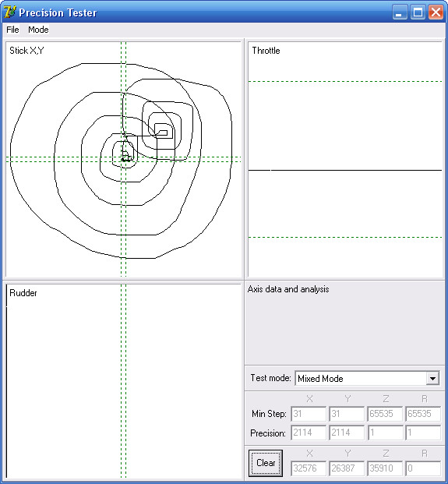Screen dimensions: 448x484
Task: Click the Precision Tester app icon in title bar
Action: 10,12
